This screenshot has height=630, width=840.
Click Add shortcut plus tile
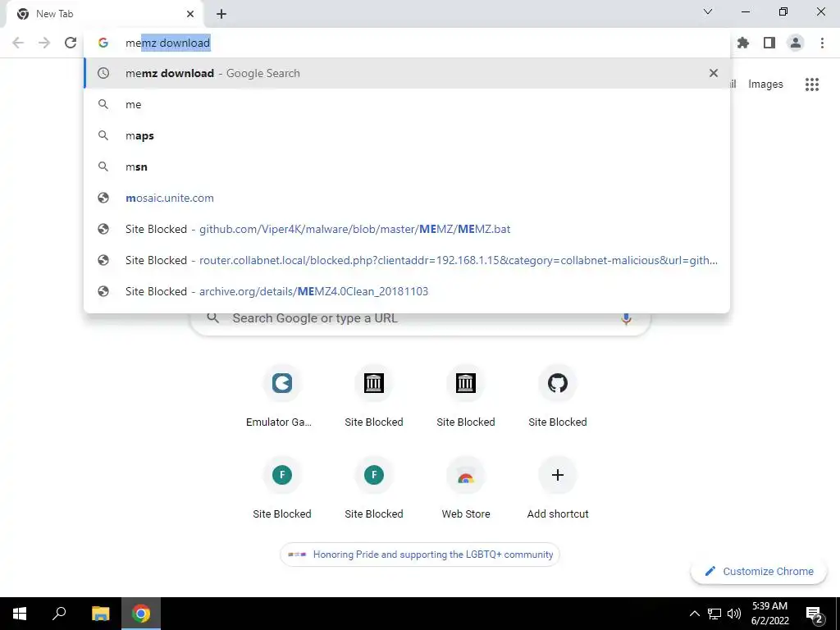(558, 489)
